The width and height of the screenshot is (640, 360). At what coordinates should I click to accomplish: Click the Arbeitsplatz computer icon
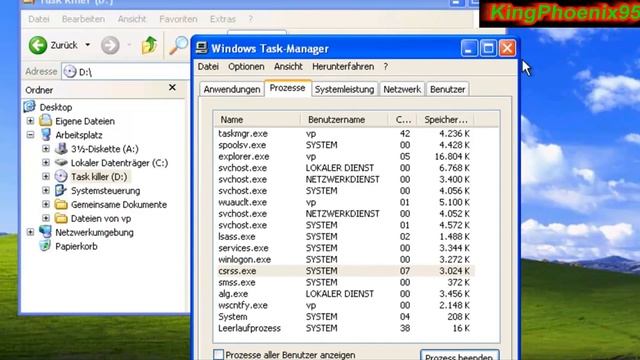pyautogui.click(x=46, y=135)
